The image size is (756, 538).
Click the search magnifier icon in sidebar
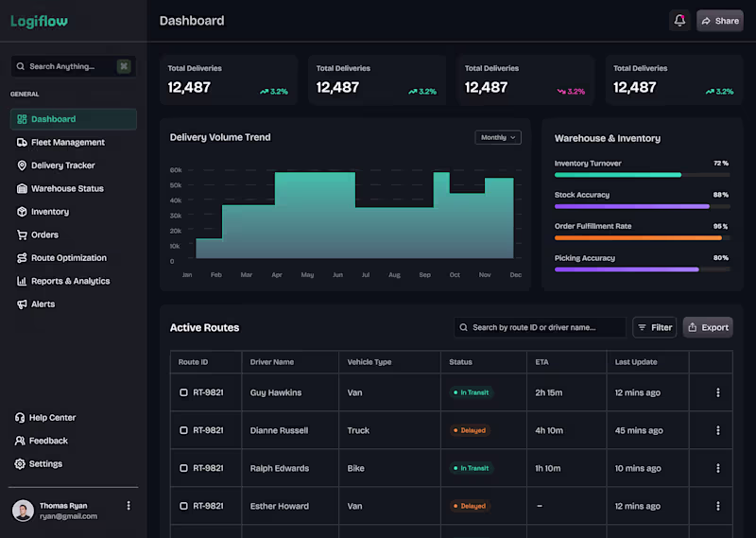pos(20,66)
